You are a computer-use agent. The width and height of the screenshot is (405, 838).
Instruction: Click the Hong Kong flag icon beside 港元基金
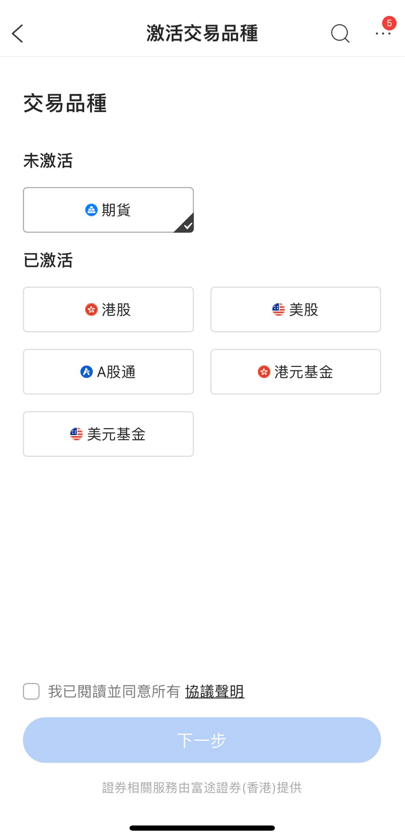coord(264,372)
